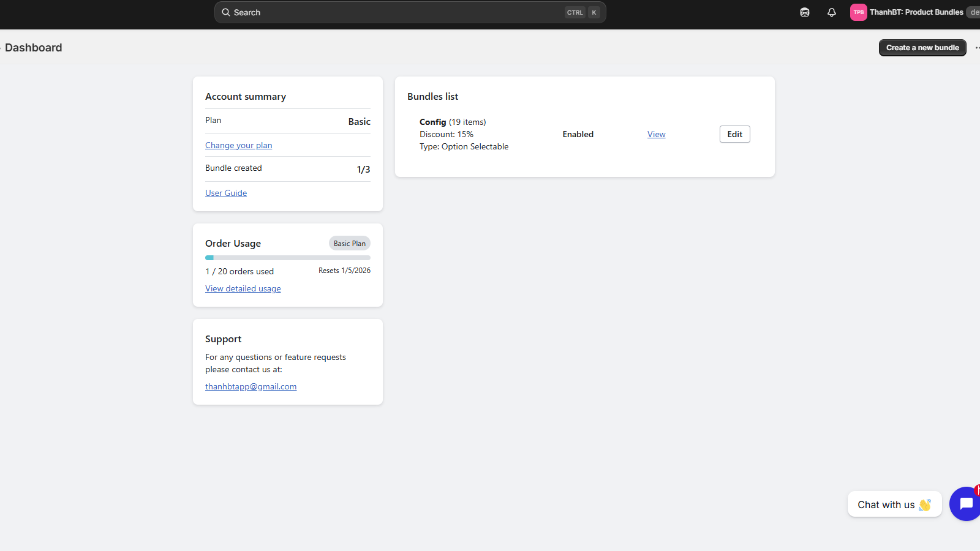Focus the Search input field

pyautogui.click(x=410, y=12)
